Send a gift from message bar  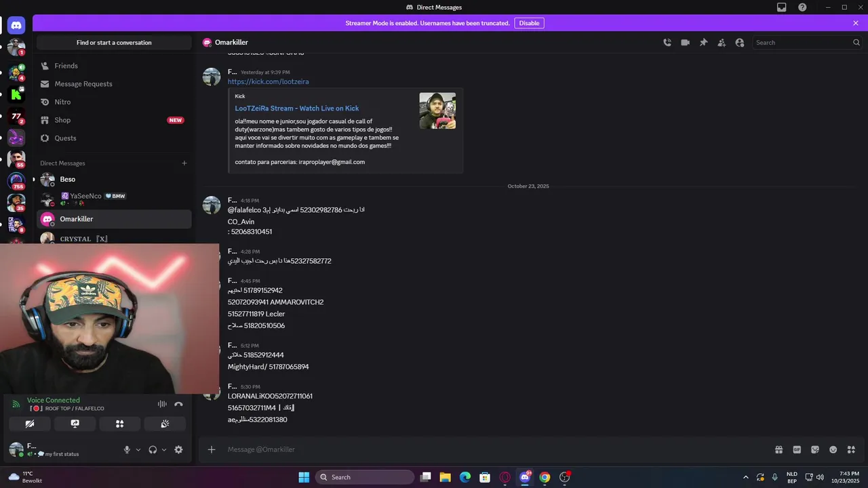[778, 449]
